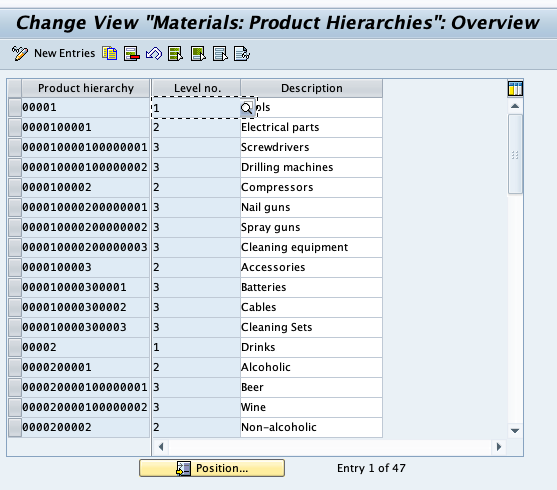Select row selector for Accessories

click(15, 268)
